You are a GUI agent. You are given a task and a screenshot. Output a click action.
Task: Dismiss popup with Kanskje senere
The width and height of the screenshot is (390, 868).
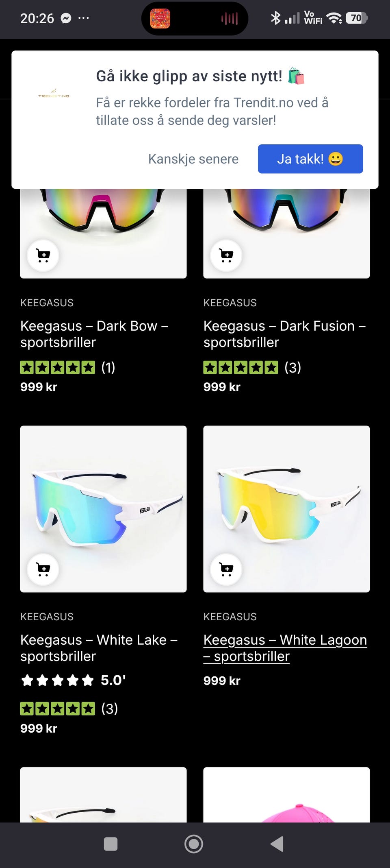point(193,159)
